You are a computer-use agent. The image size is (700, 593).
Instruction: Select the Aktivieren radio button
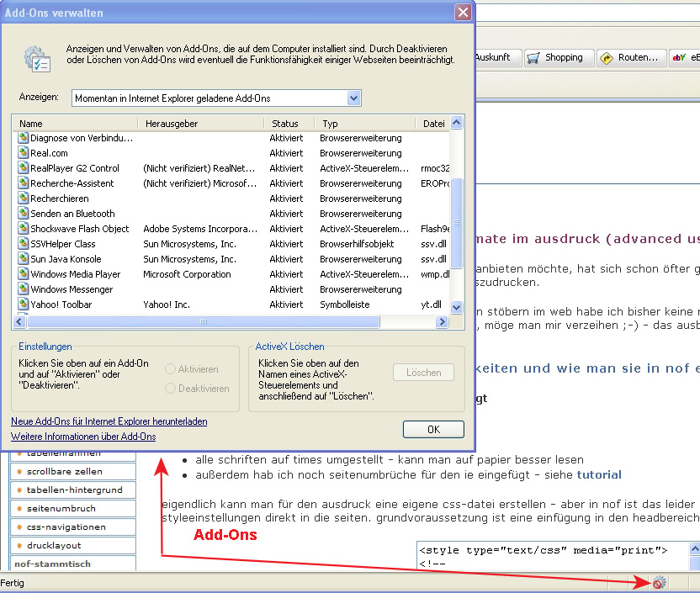(x=171, y=369)
